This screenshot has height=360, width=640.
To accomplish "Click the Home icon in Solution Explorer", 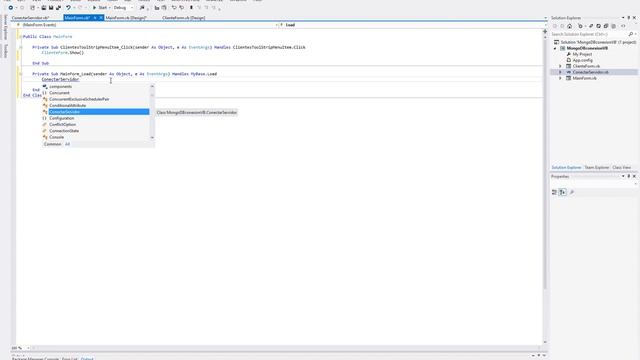I will (569, 26).
